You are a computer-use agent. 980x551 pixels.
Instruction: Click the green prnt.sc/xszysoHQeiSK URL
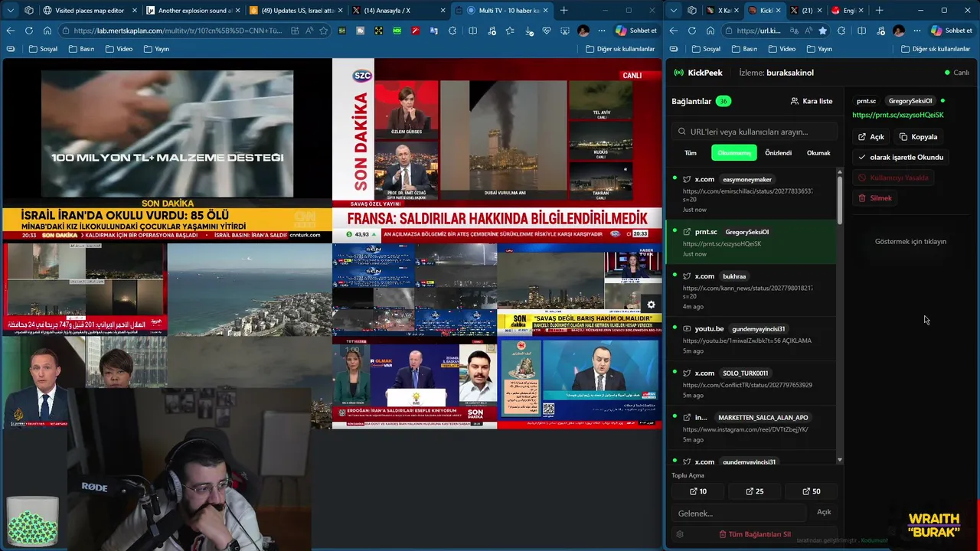[897, 116]
